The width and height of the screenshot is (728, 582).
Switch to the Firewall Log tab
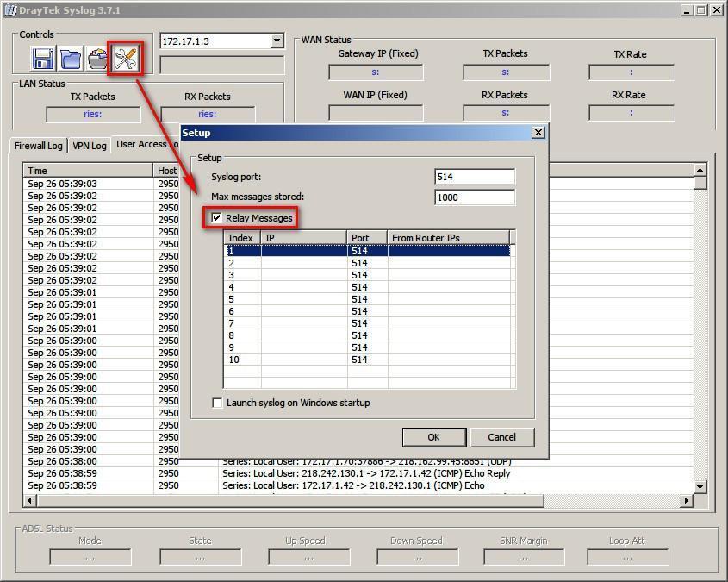[38, 146]
